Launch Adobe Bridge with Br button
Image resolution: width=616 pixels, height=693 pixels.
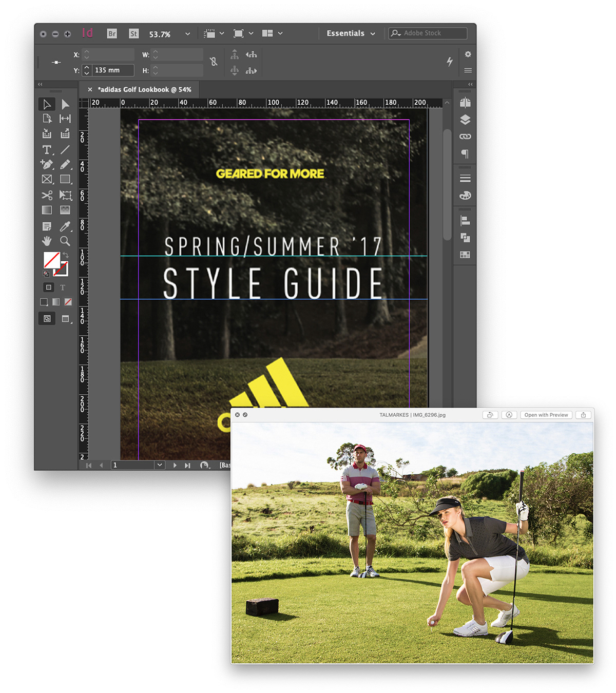[x=112, y=33]
